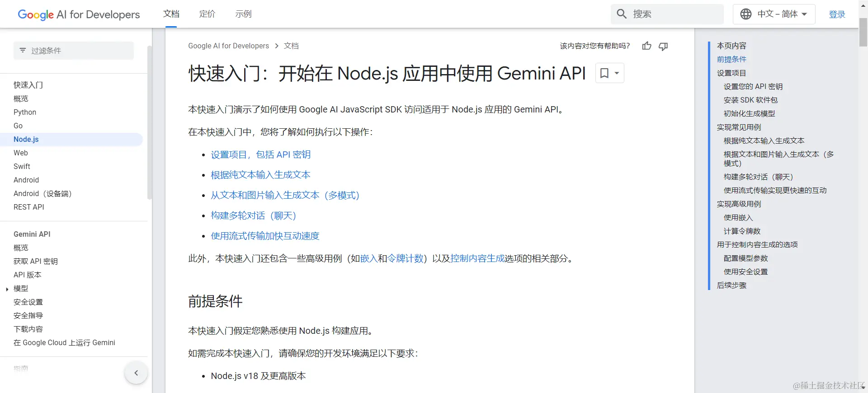Select Go in sidebar
This screenshot has height=393, width=868.
(18, 126)
